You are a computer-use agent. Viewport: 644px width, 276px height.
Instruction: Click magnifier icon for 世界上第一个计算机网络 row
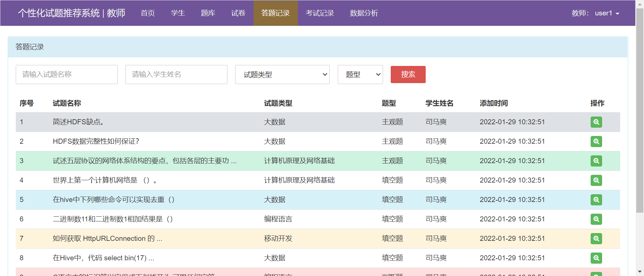596,180
